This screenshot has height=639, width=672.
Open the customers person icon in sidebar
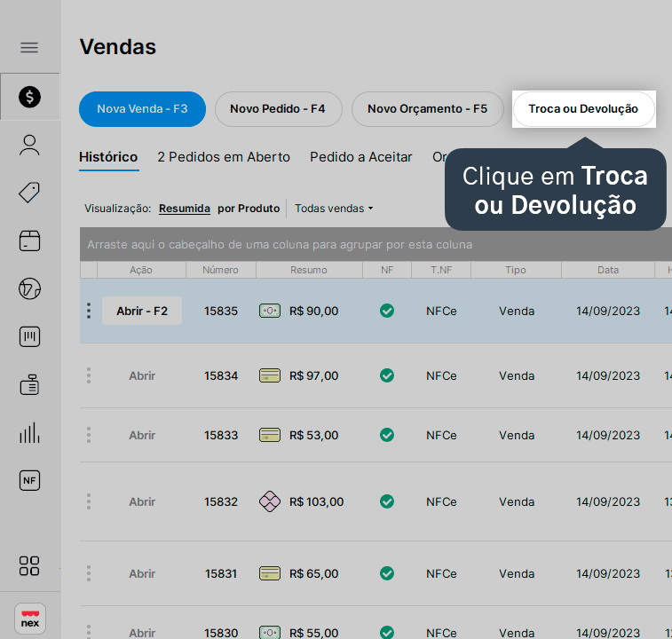29,146
